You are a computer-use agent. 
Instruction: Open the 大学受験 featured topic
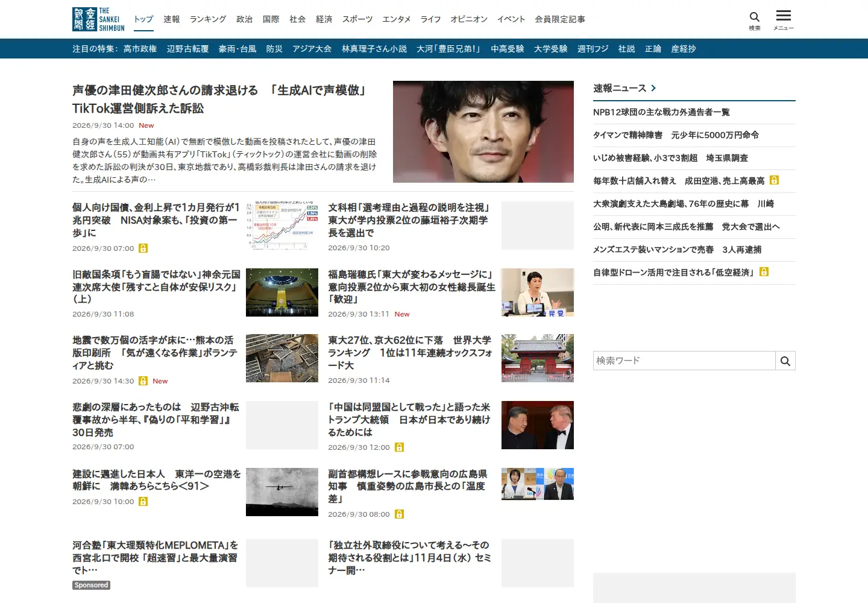coord(551,49)
